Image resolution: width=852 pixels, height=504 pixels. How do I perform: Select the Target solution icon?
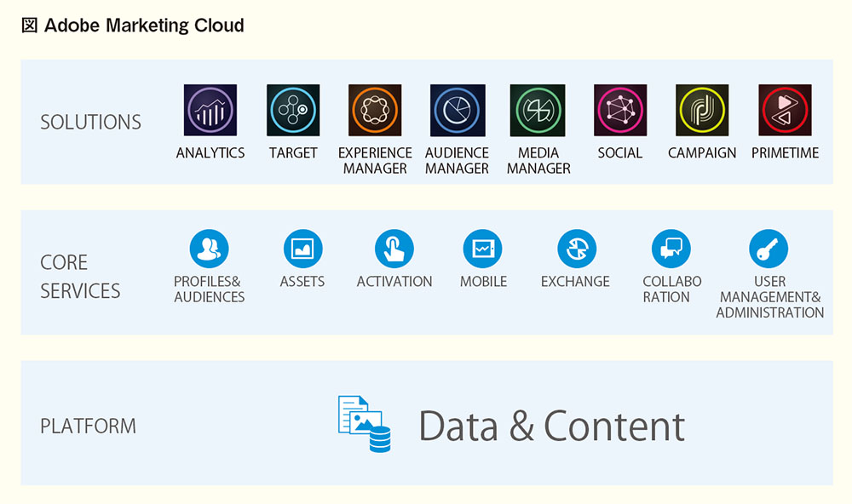[x=293, y=110]
